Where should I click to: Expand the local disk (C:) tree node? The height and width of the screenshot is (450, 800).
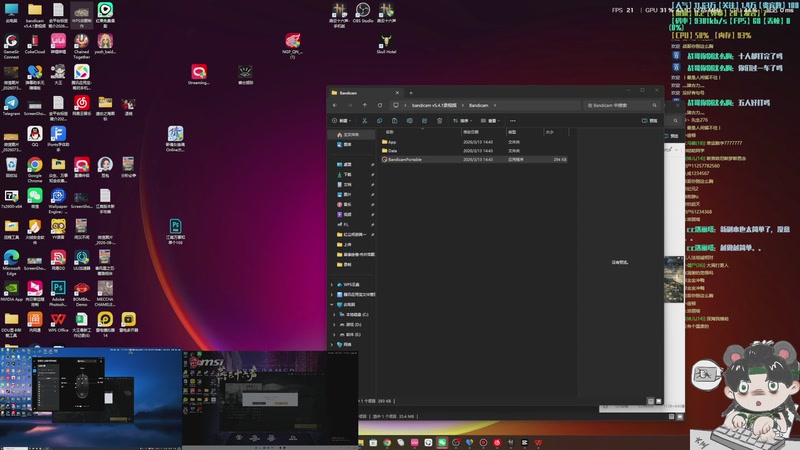pyautogui.click(x=335, y=314)
